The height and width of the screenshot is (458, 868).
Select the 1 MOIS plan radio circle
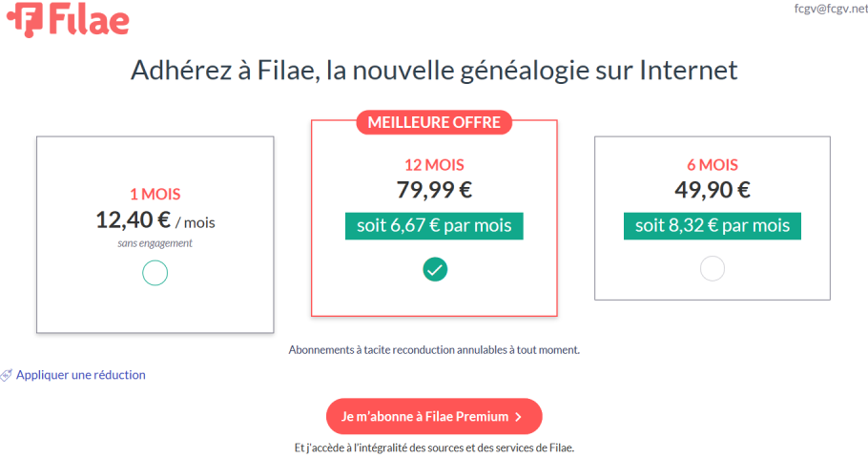[155, 273]
